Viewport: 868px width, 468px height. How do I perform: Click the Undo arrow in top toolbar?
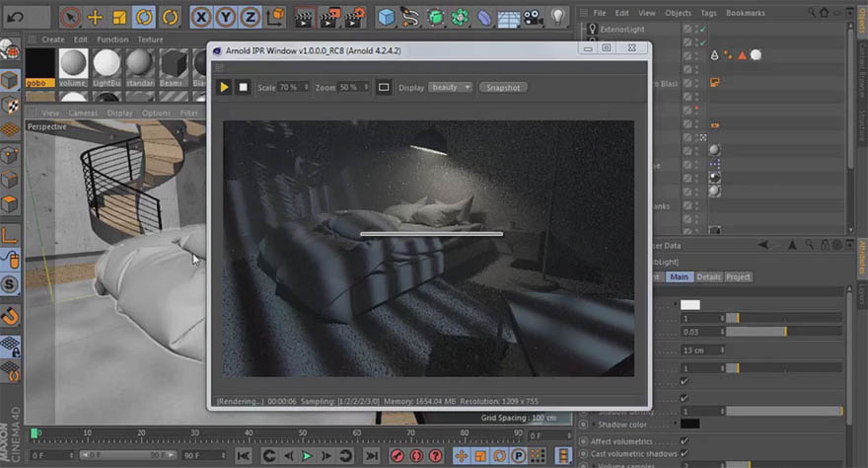click(x=16, y=17)
